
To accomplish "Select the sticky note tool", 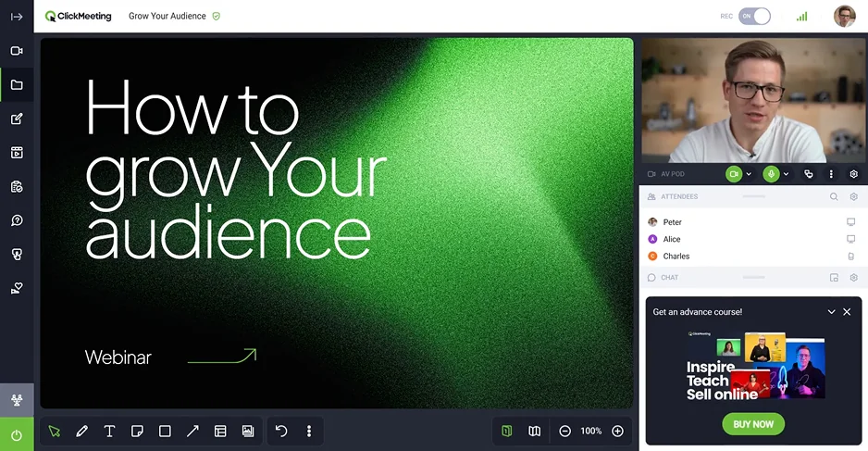I will pyautogui.click(x=137, y=431).
